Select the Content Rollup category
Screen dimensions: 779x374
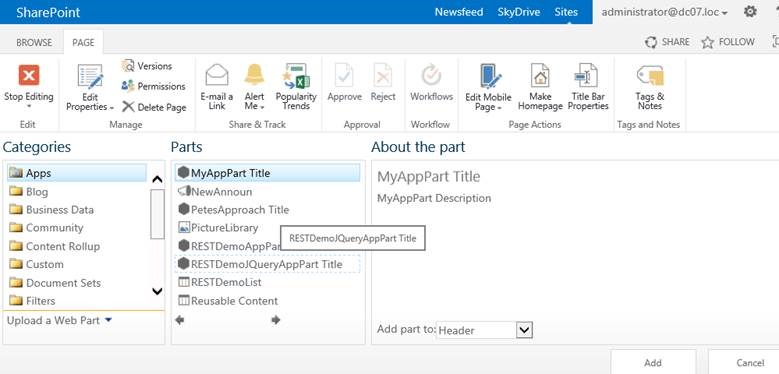(77, 246)
